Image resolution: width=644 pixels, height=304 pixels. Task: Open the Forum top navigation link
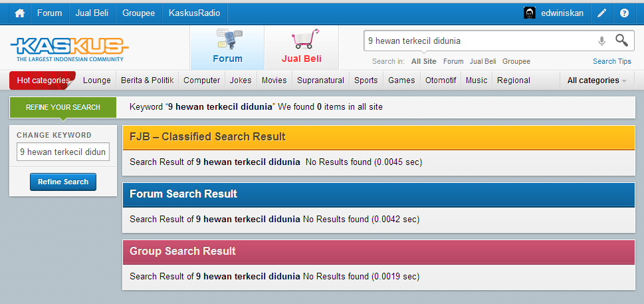(50, 13)
